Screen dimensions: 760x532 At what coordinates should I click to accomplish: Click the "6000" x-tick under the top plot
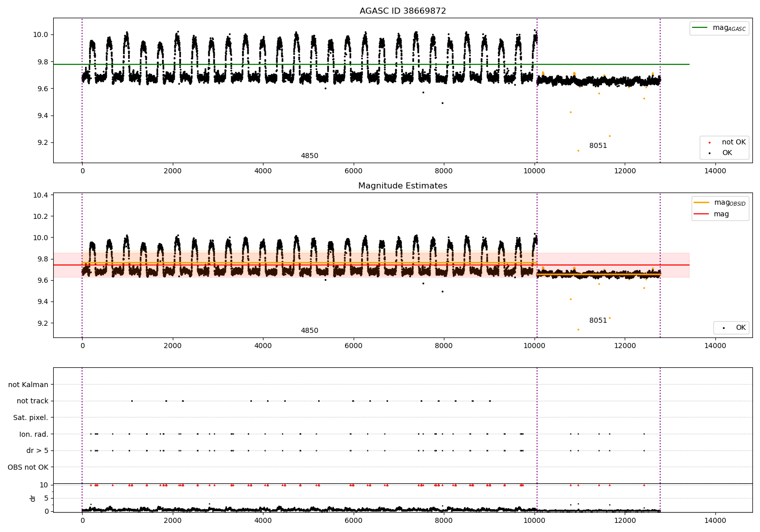point(354,171)
